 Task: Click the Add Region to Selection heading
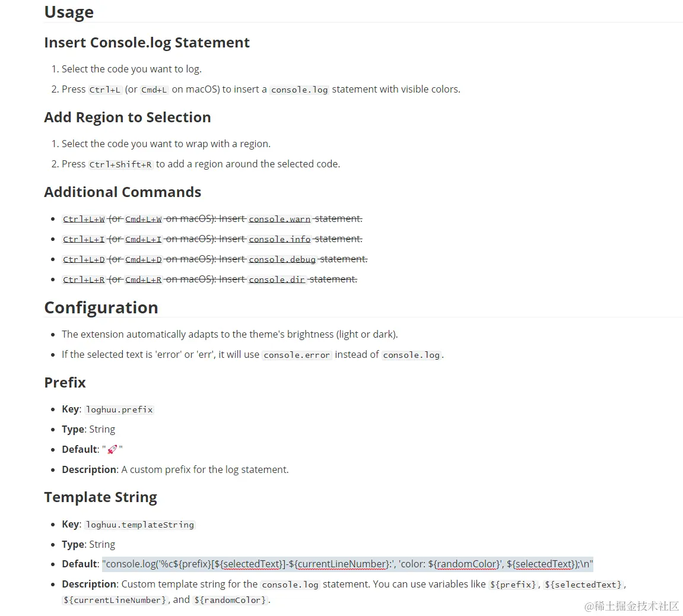point(128,117)
